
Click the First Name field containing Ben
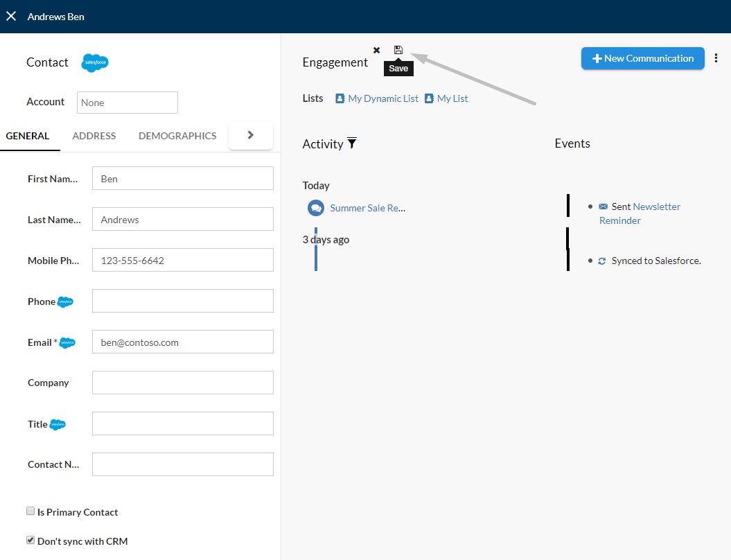[183, 178]
